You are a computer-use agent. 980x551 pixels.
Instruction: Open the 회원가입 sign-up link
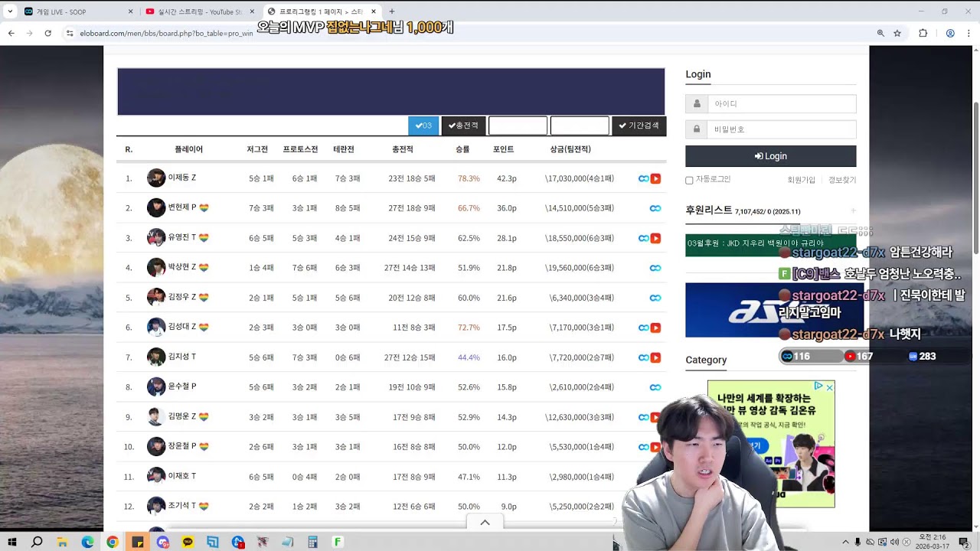coord(801,180)
